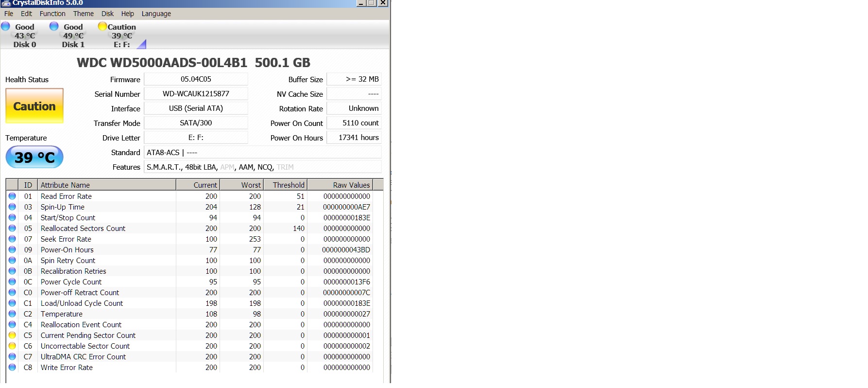
Task: Open the File menu
Action: click(x=9, y=14)
